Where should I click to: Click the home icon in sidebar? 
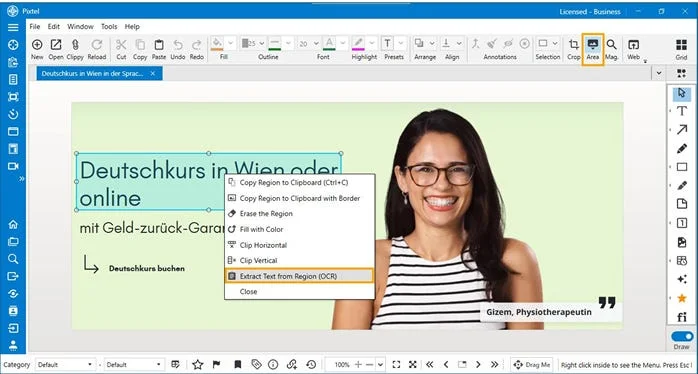[x=13, y=224]
